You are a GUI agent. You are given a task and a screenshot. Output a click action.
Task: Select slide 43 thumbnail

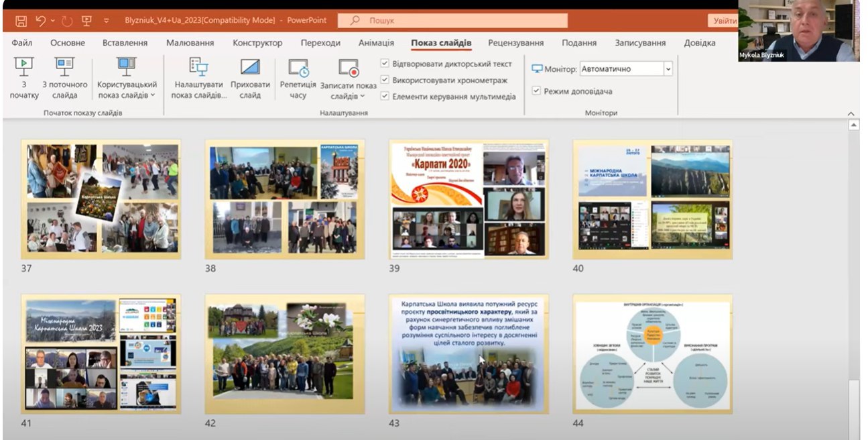pyautogui.click(x=469, y=353)
